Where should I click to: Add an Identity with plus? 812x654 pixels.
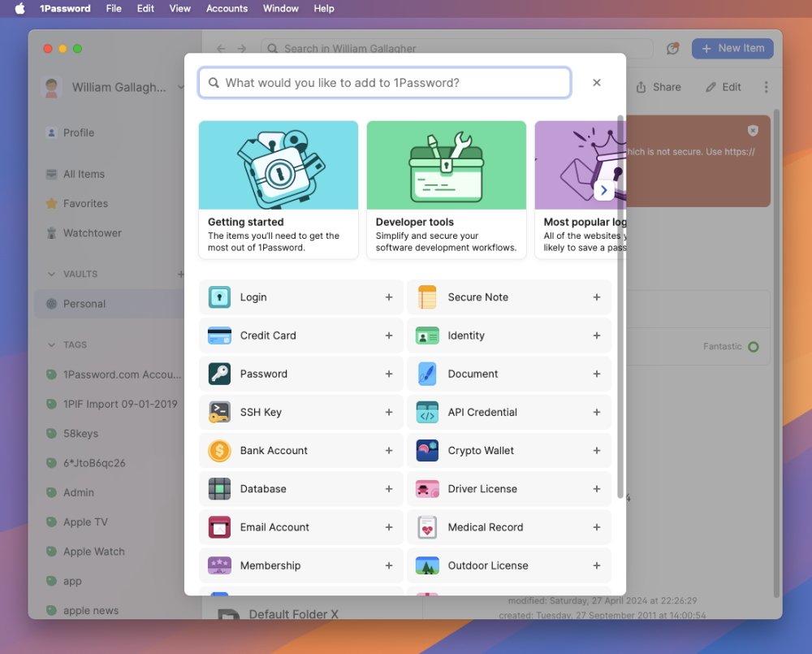pyautogui.click(x=597, y=336)
